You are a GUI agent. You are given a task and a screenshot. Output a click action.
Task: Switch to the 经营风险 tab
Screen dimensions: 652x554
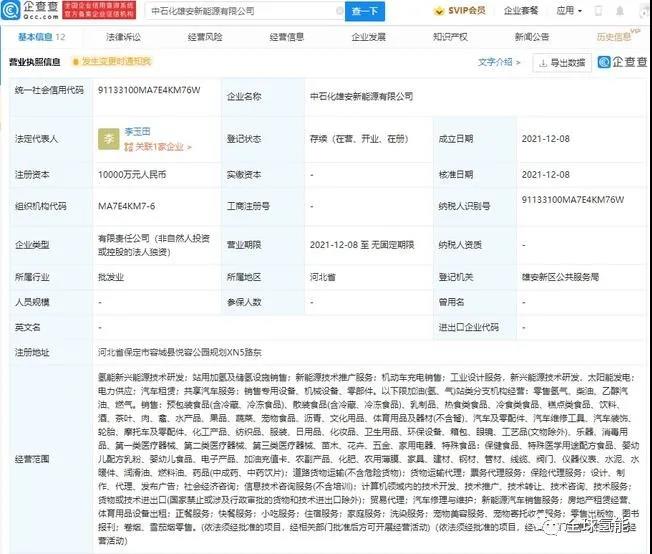tap(205, 37)
